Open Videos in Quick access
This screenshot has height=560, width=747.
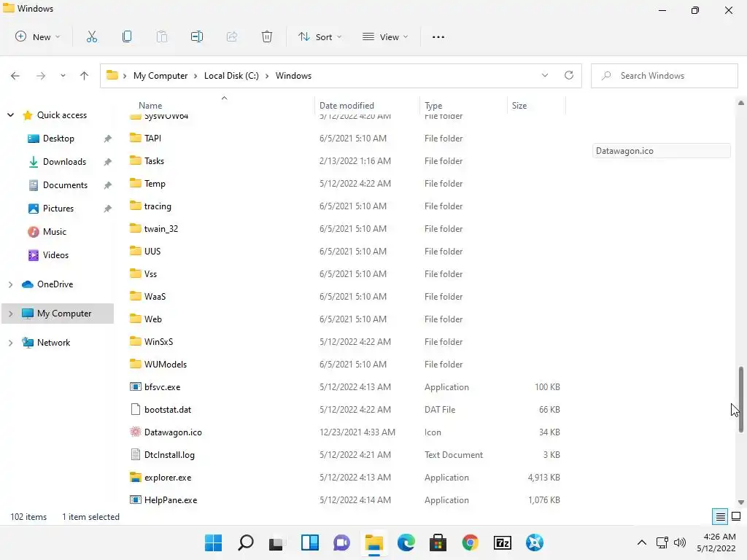pyautogui.click(x=55, y=255)
